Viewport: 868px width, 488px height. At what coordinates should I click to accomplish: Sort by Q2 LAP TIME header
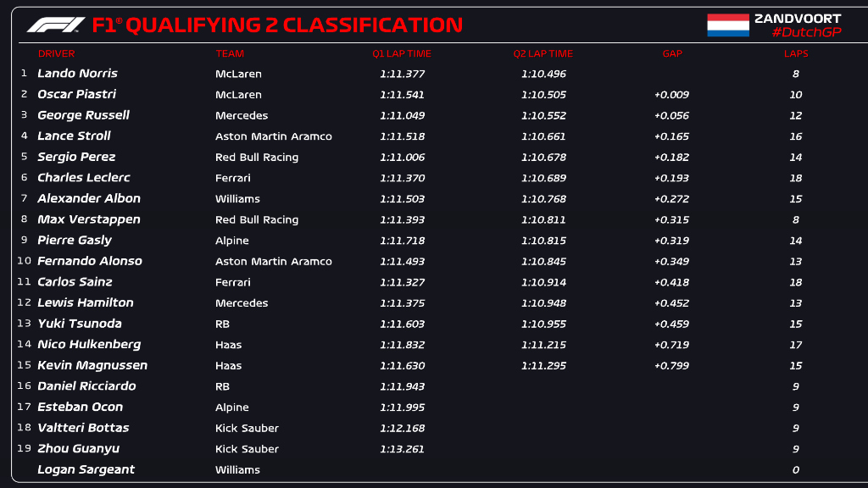click(x=543, y=53)
